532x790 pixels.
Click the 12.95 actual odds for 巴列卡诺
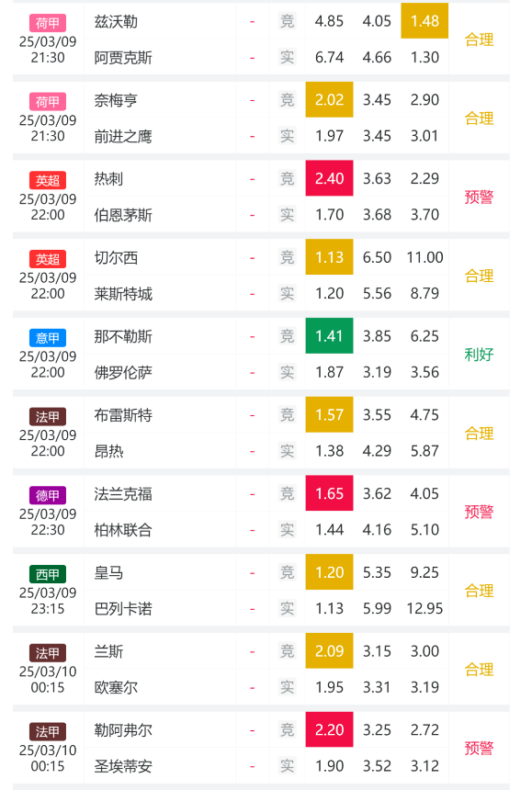click(x=424, y=609)
